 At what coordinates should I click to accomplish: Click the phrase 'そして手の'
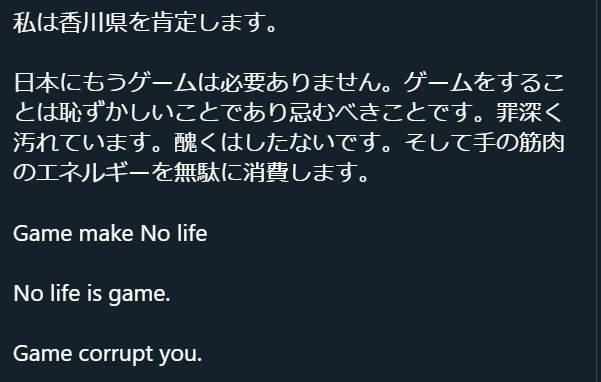tap(461, 143)
